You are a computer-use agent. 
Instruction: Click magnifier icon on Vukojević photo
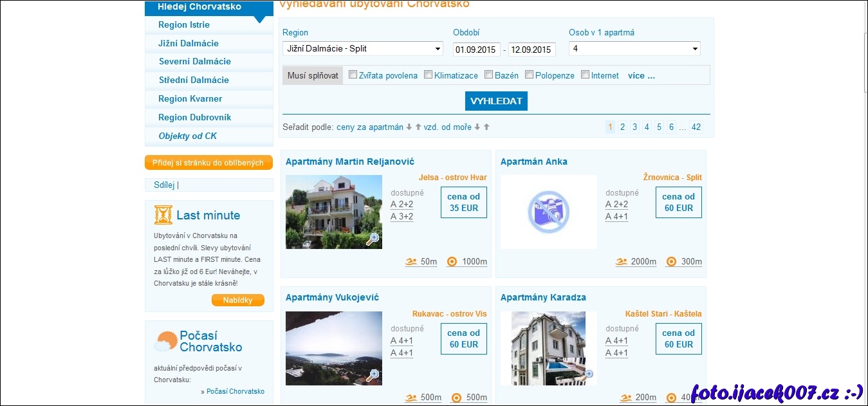pos(373,375)
